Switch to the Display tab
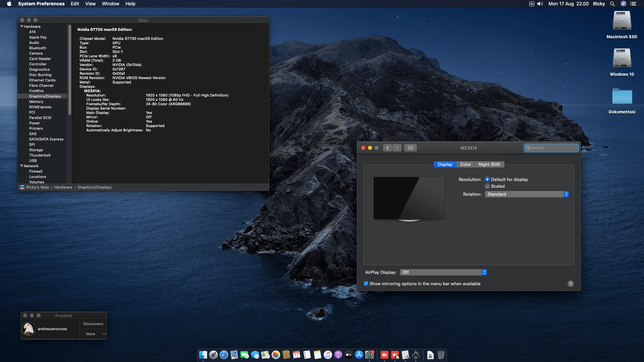 click(445, 164)
